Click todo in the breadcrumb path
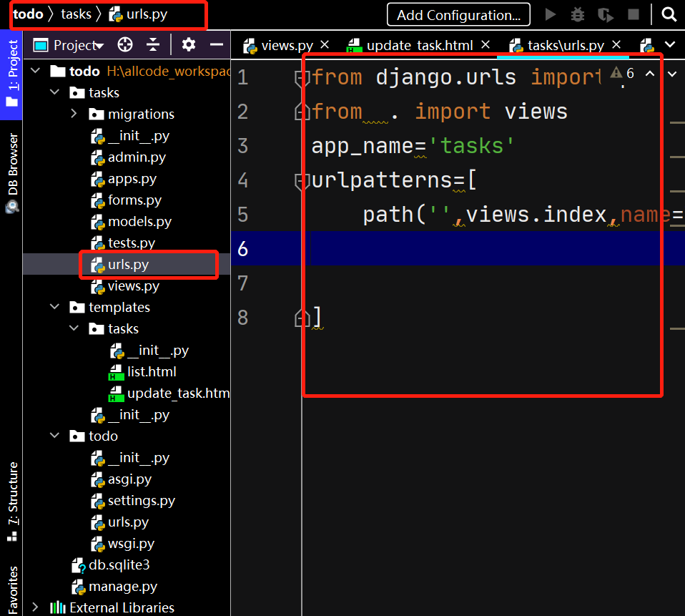685x616 pixels. (x=28, y=14)
